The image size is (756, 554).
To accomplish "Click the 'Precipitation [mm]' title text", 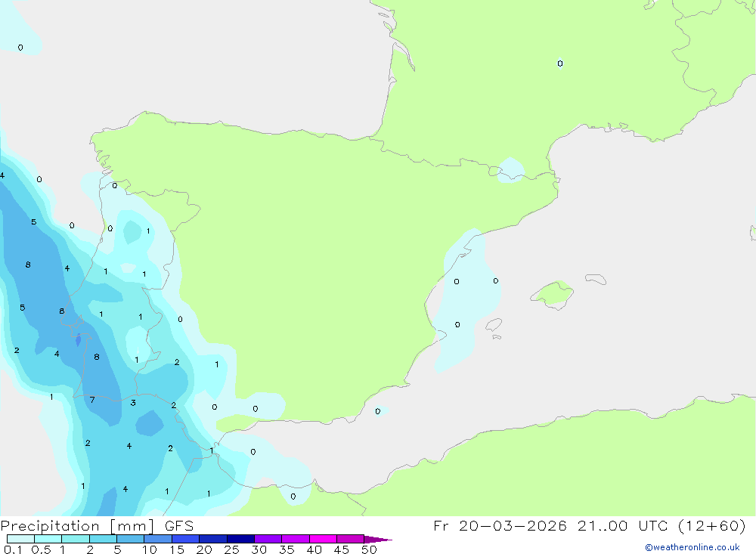I will (x=77, y=526).
